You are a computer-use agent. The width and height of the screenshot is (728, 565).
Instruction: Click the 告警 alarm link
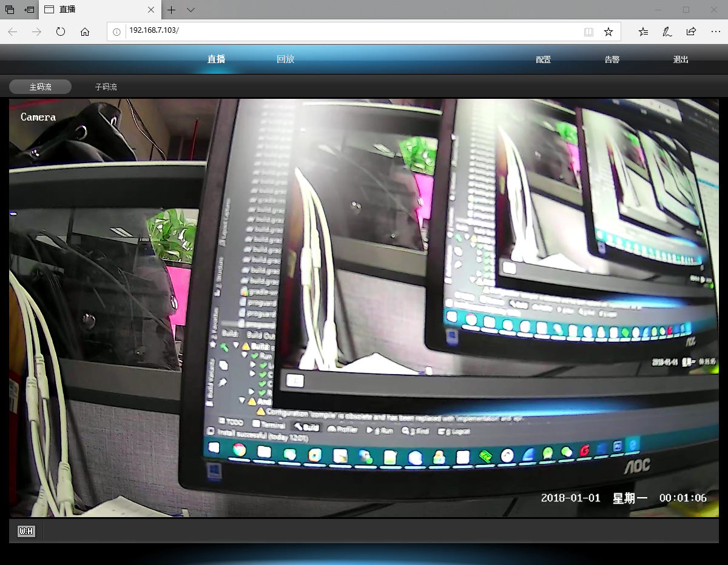(x=612, y=59)
